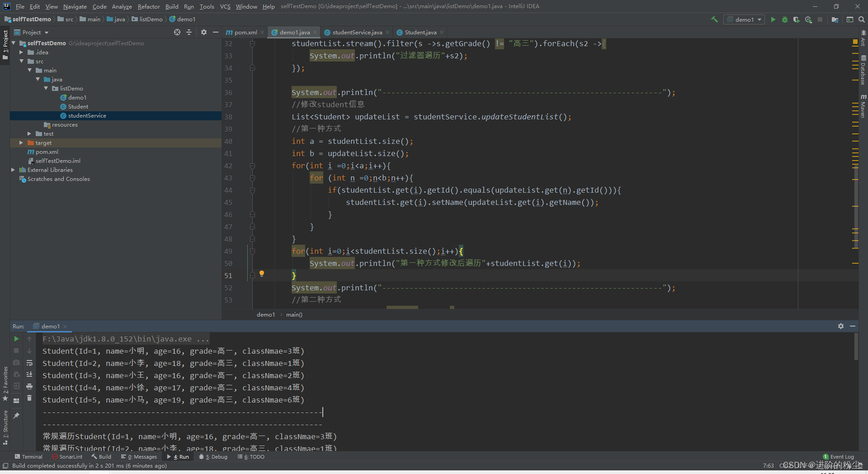Open the Event Log

(838, 457)
